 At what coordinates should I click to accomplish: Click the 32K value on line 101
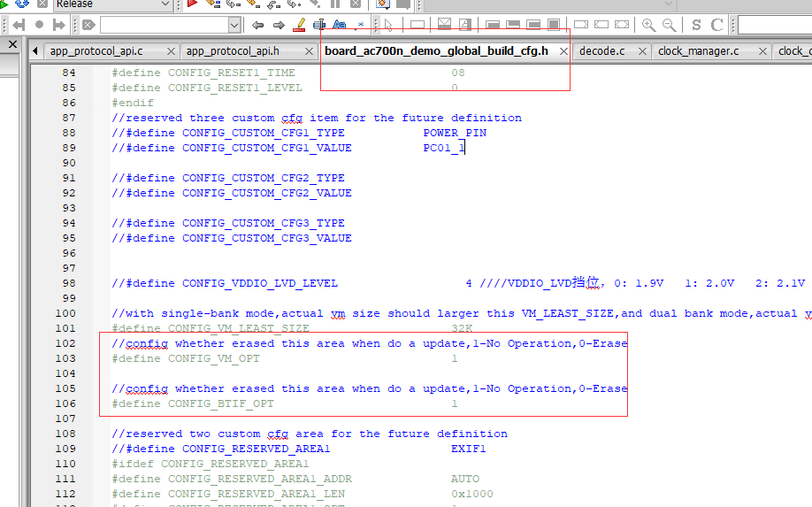[x=462, y=328]
